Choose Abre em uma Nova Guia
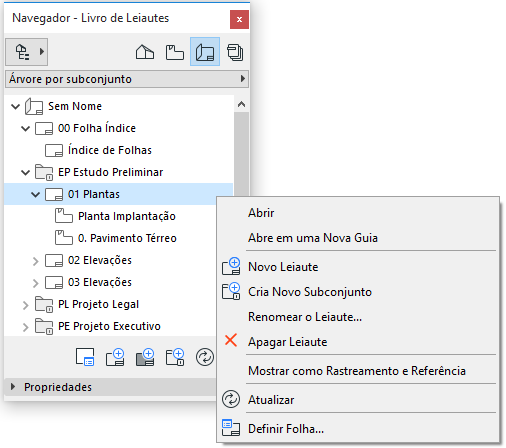 [x=313, y=238]
